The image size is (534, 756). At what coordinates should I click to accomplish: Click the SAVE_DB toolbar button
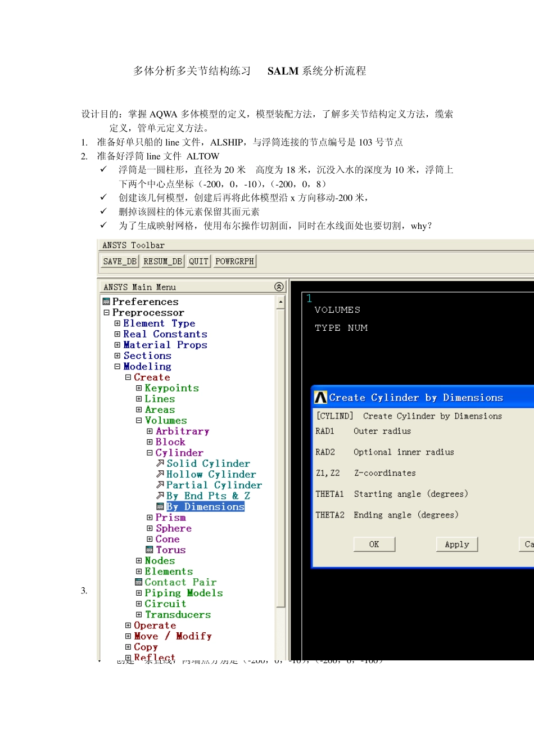click(120, 262)
